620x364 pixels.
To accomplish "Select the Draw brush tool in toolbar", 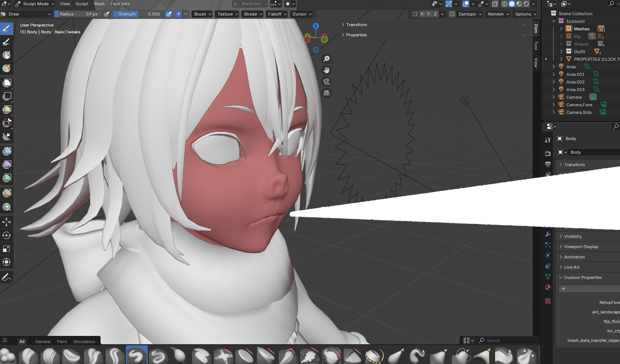I will 7,28.
